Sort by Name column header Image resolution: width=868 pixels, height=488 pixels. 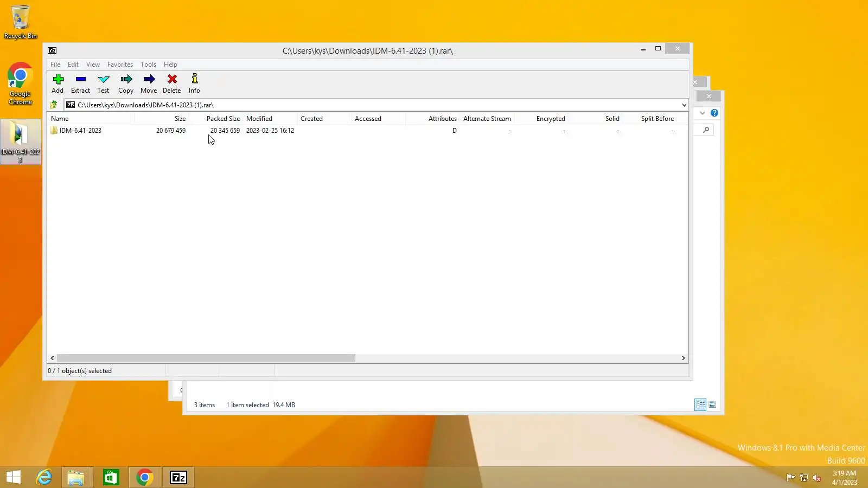91,119
